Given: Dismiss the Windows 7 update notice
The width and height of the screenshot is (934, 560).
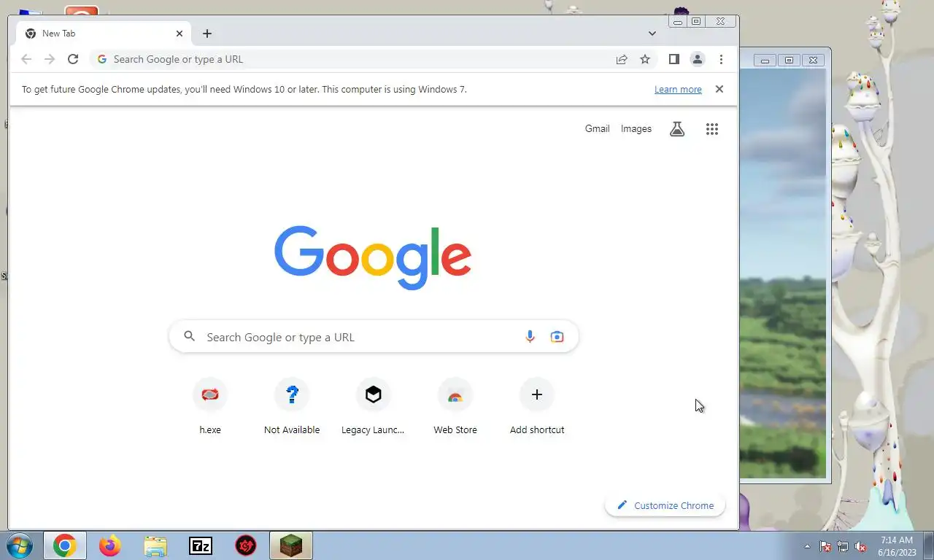Looking at the screenshot, I should (x=719, y=89).
